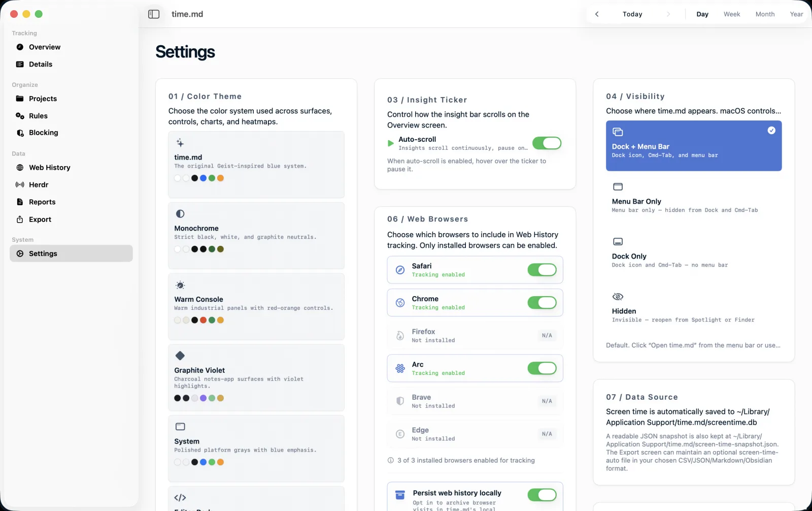Click the Brave shield icon
The width and height of the screenshot is (812, 511).
tap(400, 401)
